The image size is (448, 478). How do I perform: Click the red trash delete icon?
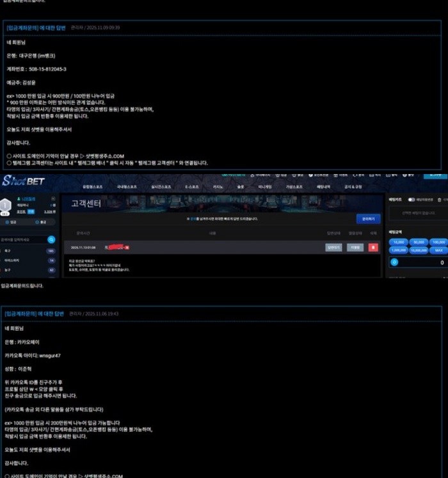(373, 247)
